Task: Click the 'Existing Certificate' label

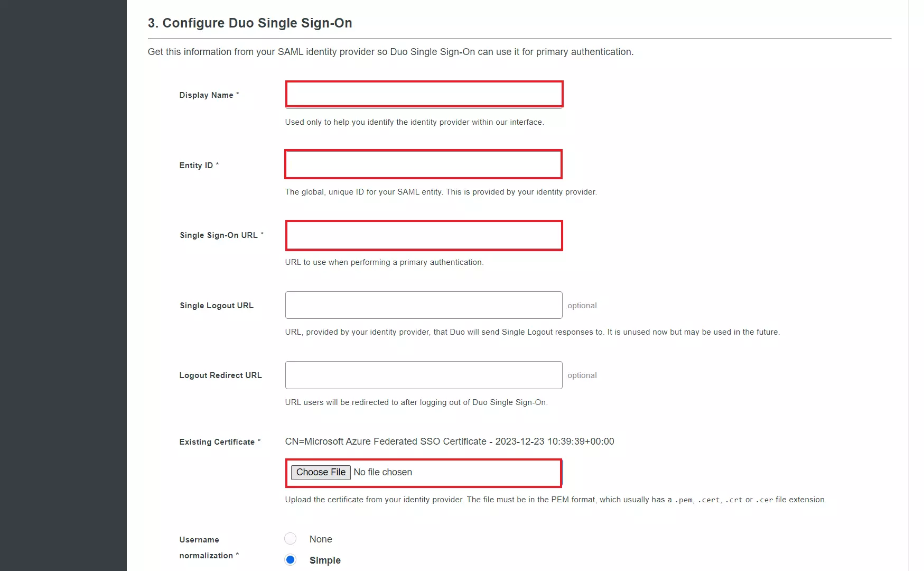Action: point(220,442)
